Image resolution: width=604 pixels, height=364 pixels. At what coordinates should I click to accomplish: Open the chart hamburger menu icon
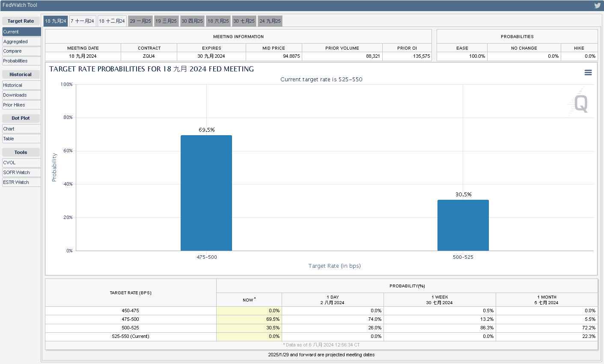pyautogui.click(x=588, y=73)
